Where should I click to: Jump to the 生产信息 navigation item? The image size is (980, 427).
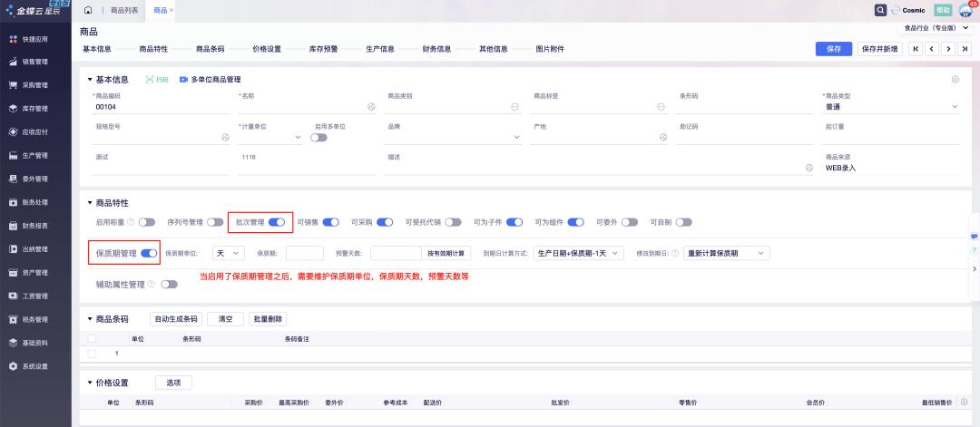(380, 49)
